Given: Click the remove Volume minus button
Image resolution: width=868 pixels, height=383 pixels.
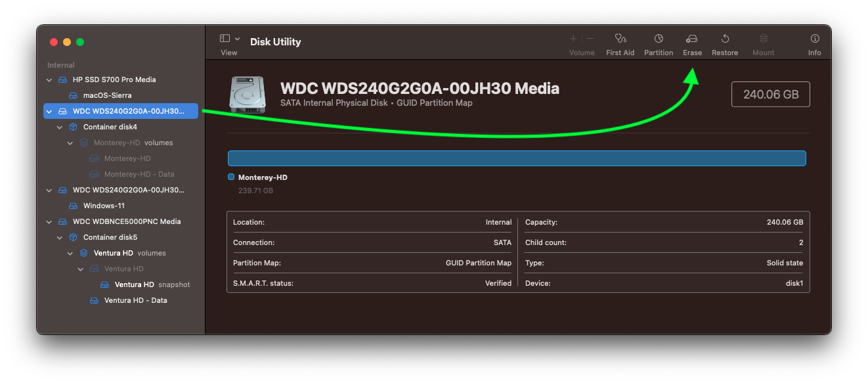Looking at the screenshot, I should tap(590, 39).
